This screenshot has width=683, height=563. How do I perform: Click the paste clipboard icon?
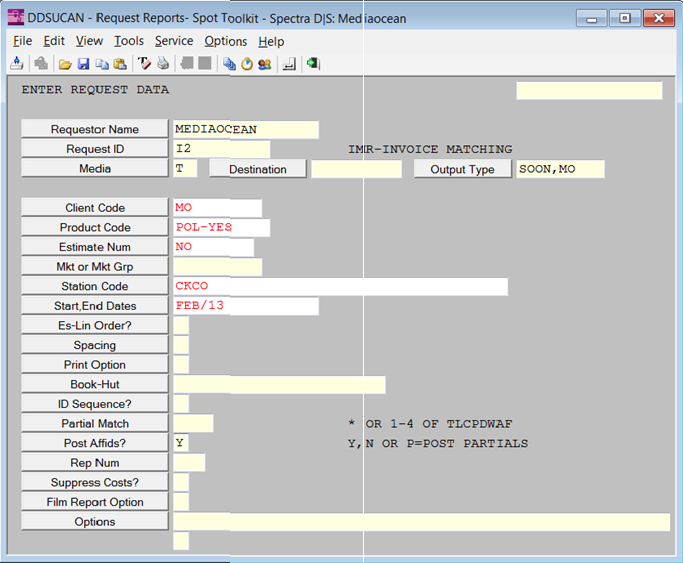[x=120, y=64]
